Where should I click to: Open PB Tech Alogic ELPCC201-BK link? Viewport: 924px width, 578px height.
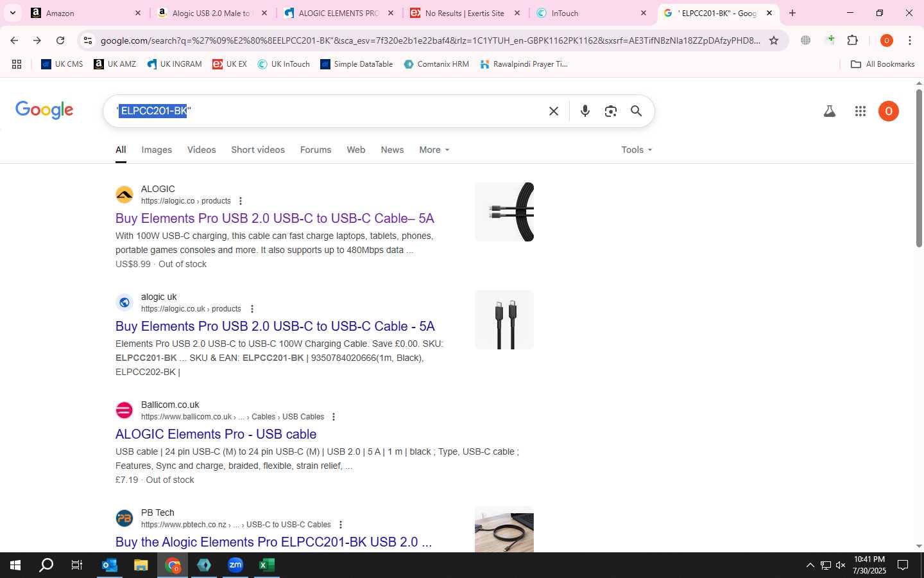pos(273,542)
